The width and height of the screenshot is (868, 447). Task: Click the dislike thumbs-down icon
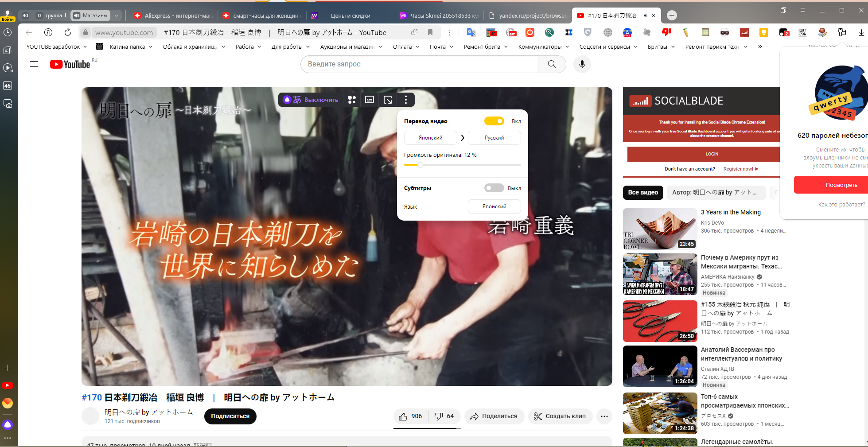(x=439, y=416)
